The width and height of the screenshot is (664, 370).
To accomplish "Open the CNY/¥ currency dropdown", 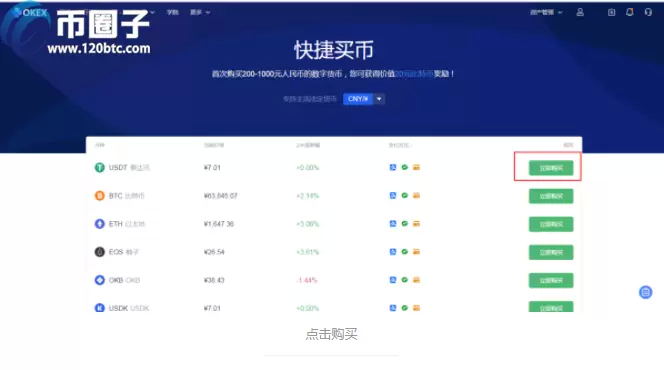I will [x=364, y=99].
